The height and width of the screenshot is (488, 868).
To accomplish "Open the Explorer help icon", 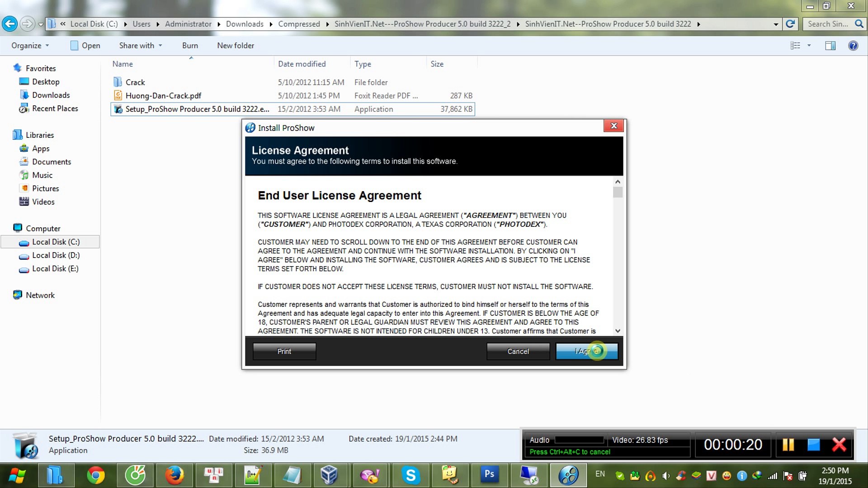I will pos(853,46).
